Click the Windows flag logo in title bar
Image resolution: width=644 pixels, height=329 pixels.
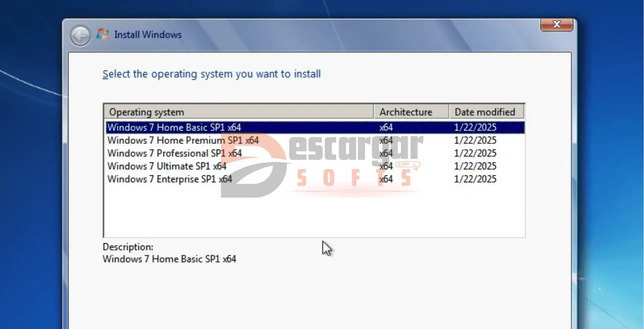click(102, 34)
